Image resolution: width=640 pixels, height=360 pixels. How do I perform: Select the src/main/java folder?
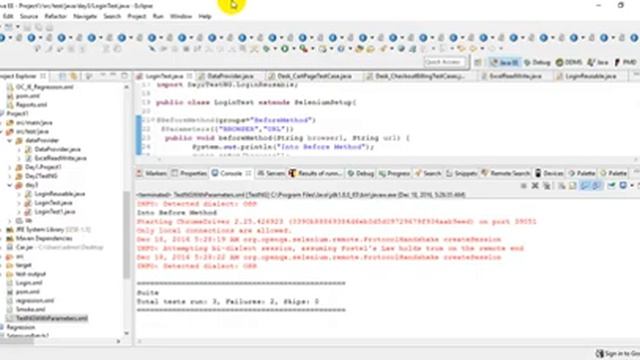pos(34,122)
